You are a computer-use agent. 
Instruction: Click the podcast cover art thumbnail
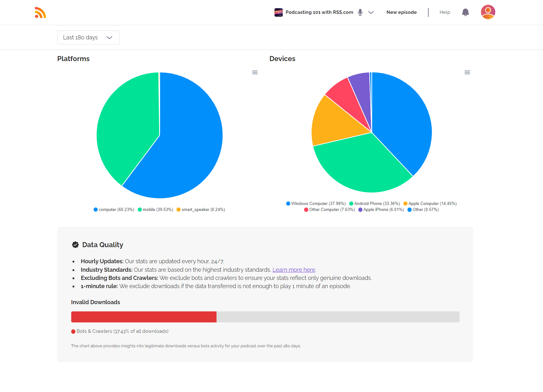pos(278,12)
